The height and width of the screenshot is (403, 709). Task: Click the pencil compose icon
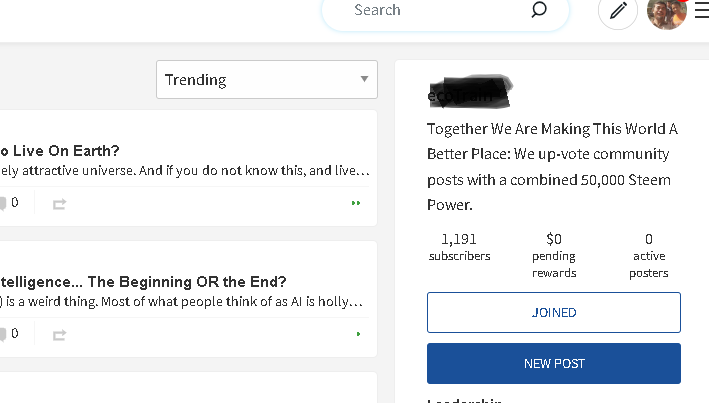click(618, 12)
